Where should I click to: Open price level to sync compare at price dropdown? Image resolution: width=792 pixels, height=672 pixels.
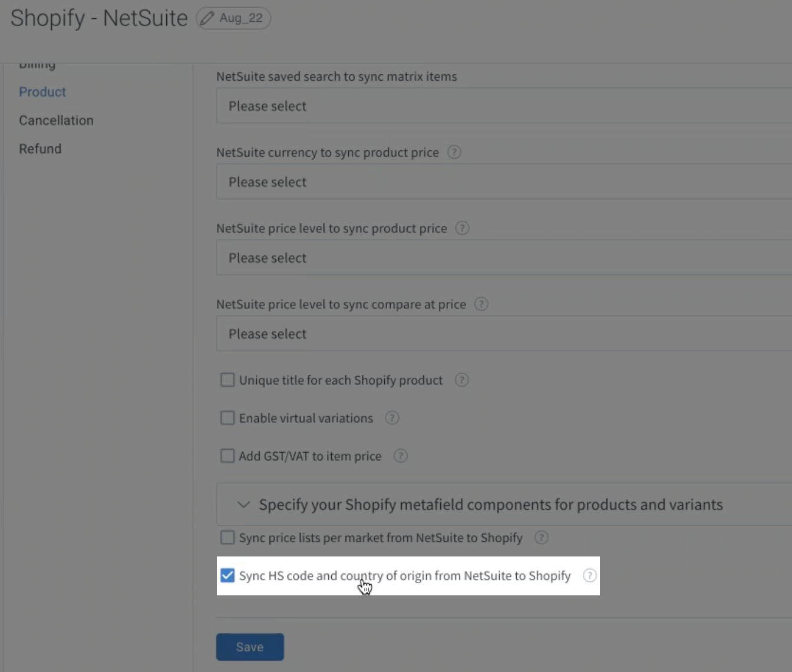click(x=504, y=334)
